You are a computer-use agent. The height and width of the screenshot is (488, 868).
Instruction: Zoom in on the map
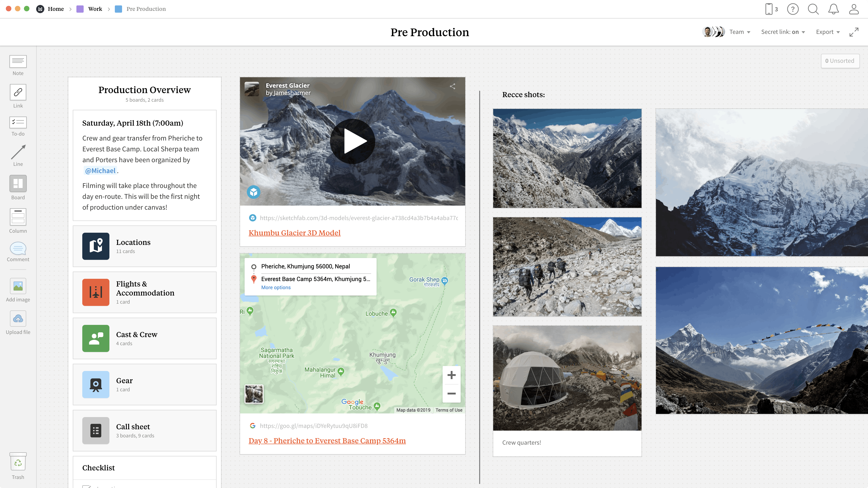coord(451,375)
